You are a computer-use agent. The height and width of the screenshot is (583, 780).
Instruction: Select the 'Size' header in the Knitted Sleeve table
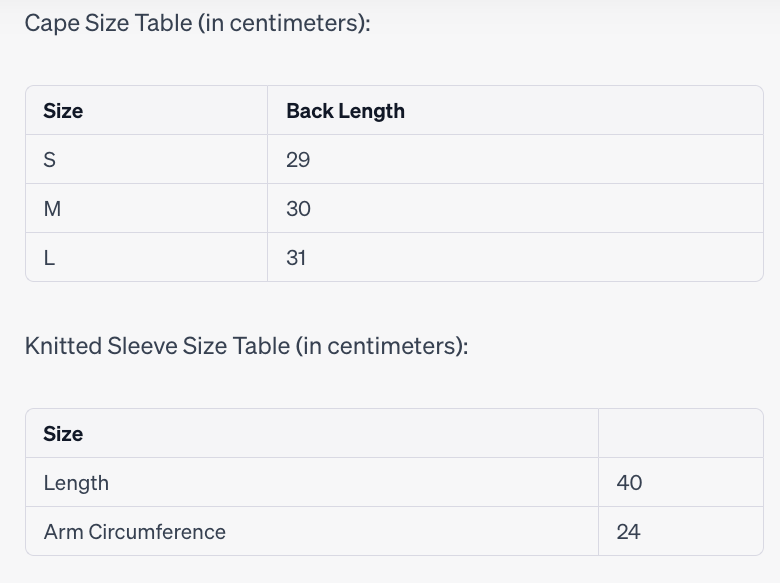pyautogui.click(x=63, y=434)
